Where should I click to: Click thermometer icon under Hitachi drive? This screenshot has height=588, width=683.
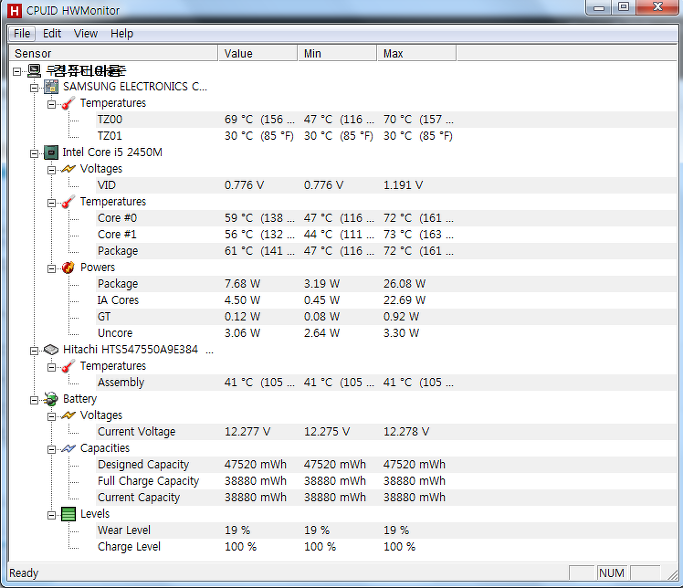point(68,366)
